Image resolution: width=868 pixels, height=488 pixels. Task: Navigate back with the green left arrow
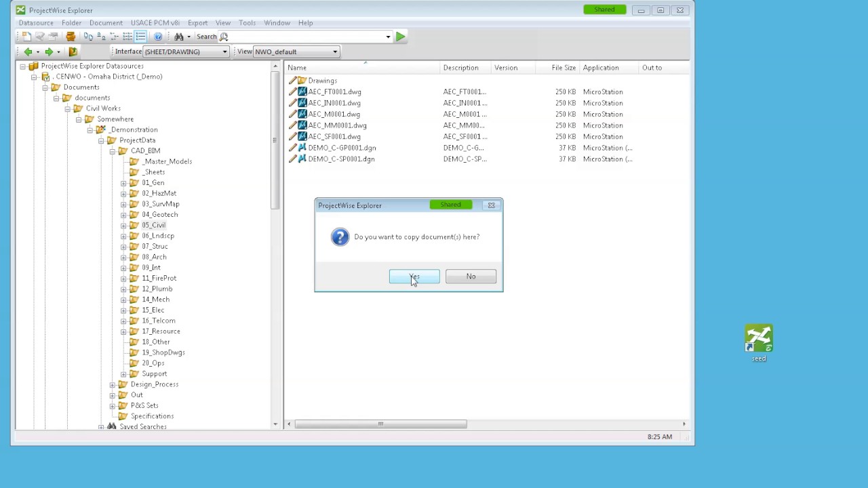point(28,52)
